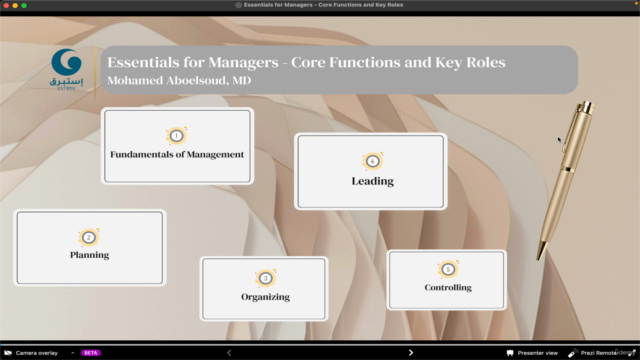Advance to the next slide arrow

pyautogui.click(x=411, y=353)
